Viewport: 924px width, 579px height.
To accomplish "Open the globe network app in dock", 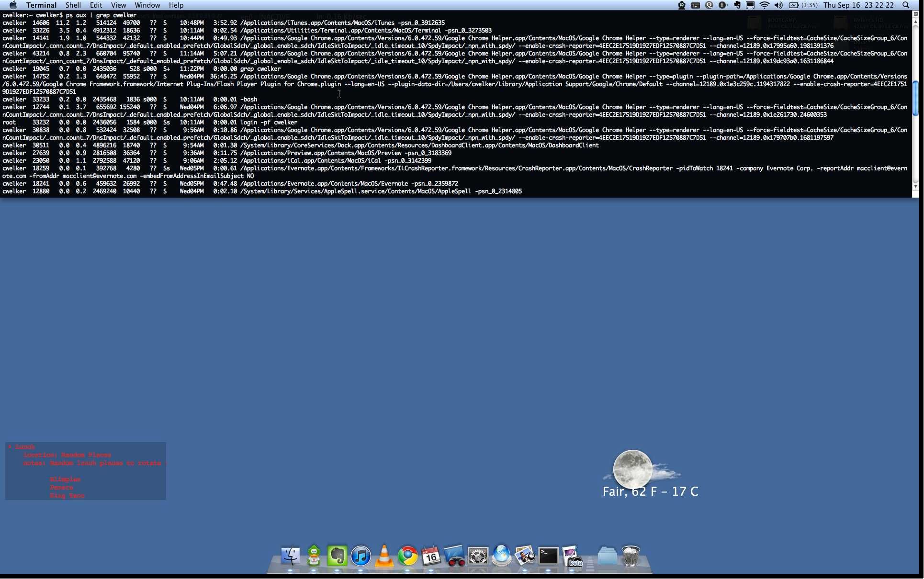I will 501,556.
